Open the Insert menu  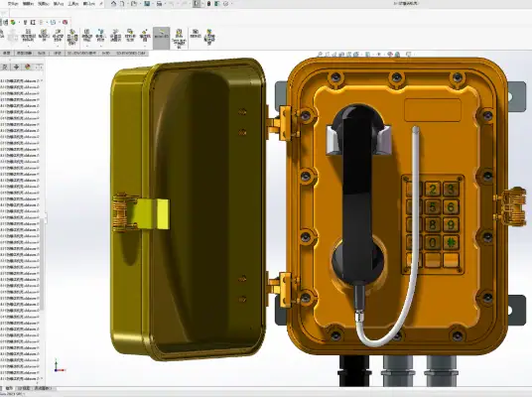(59, 4)
